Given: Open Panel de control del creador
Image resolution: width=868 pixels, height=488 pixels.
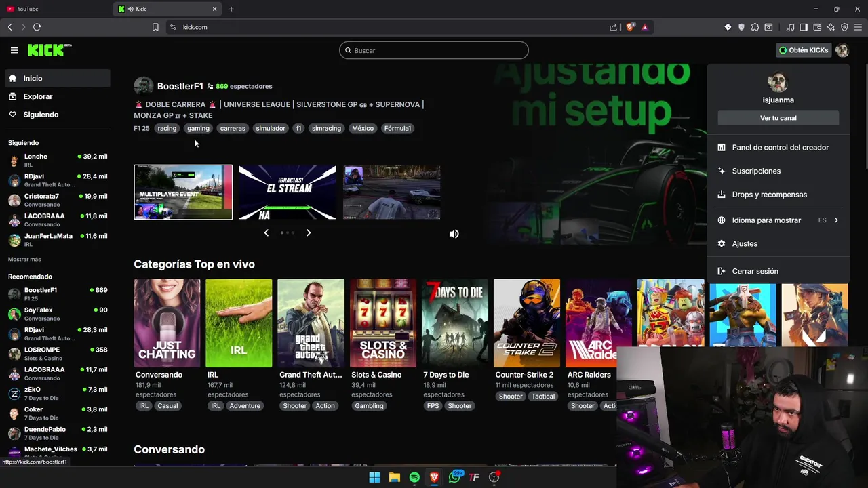Looking at the screenshot, I should (778, 147).
